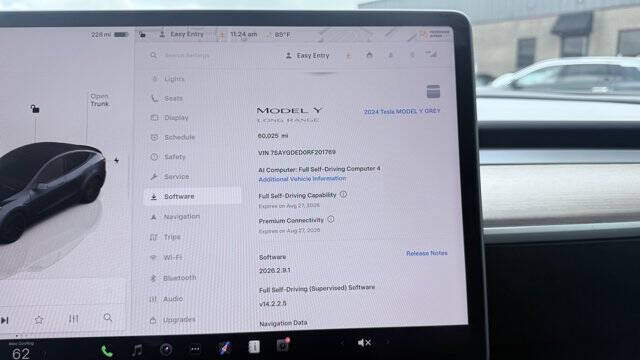Image resolution: width=640 pixels, height=360 pixels.
Task: Unmute audio via the muted speaker icon
Action: 364,343
